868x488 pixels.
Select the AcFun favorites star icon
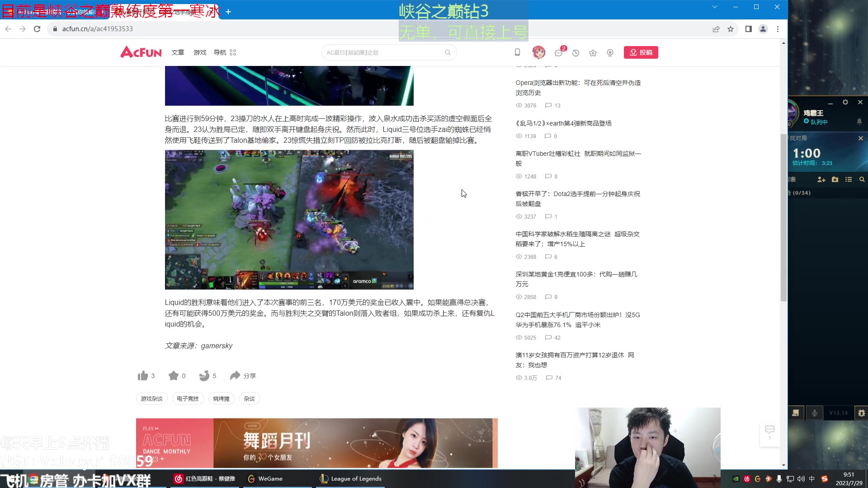593,53
